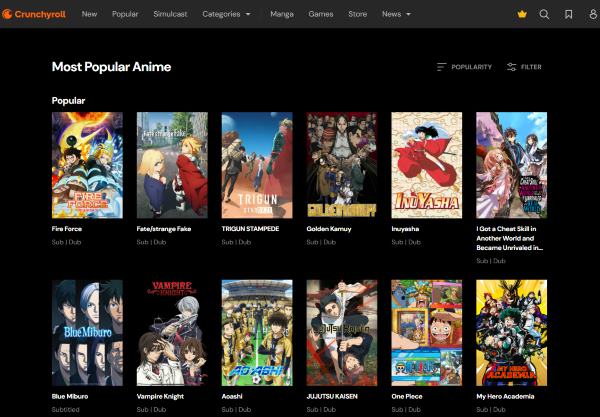Viewport: 600px width, 417px height.
Task: Click the My Hero Academia title text
Action: [x=505, y=396]
